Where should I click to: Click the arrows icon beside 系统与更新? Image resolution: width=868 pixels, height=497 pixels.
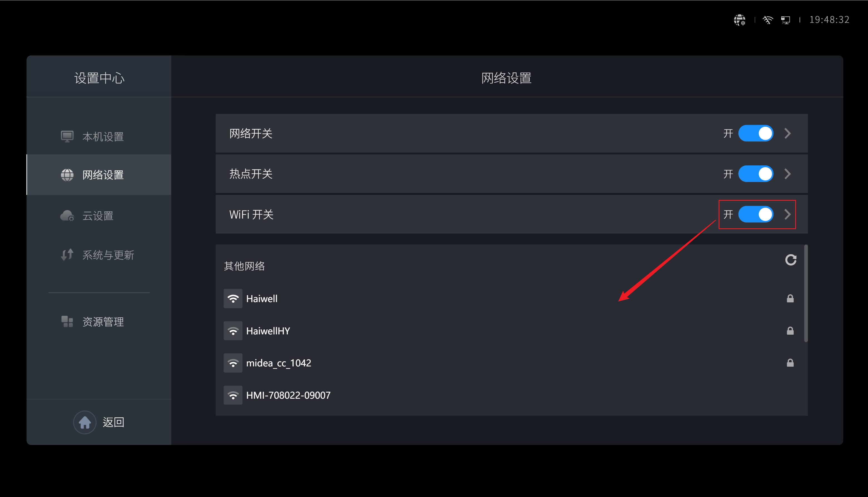click(x=67, y=255)
